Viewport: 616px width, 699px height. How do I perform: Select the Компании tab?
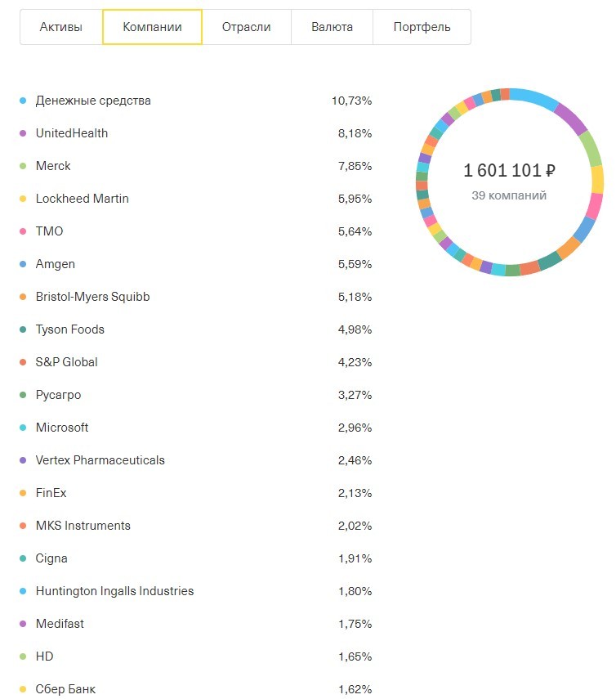[152, 27]
